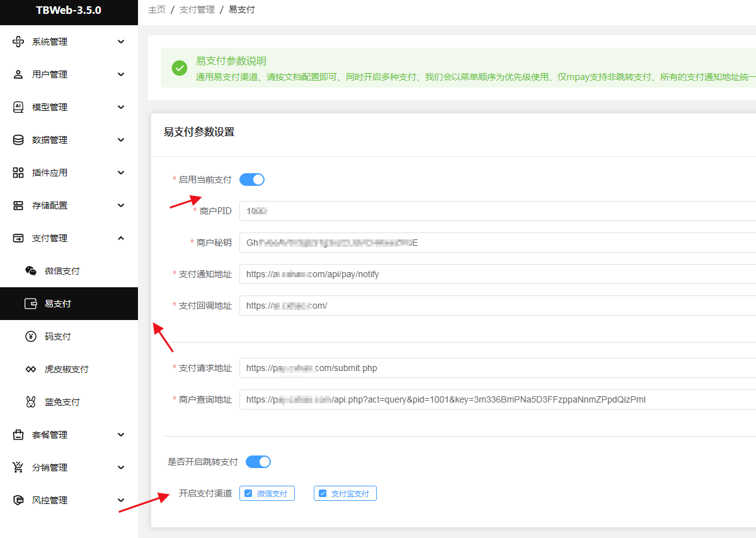Click the 开启支付渠道 label
The width and height of the screenshot is (756, 538).
pyautogui.click(x=205, y=493)
